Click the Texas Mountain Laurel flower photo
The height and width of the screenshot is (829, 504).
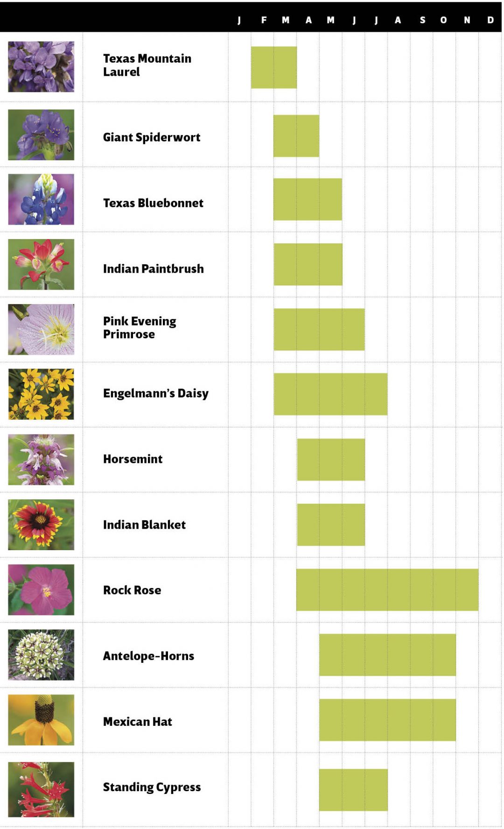tap(41, 66)
